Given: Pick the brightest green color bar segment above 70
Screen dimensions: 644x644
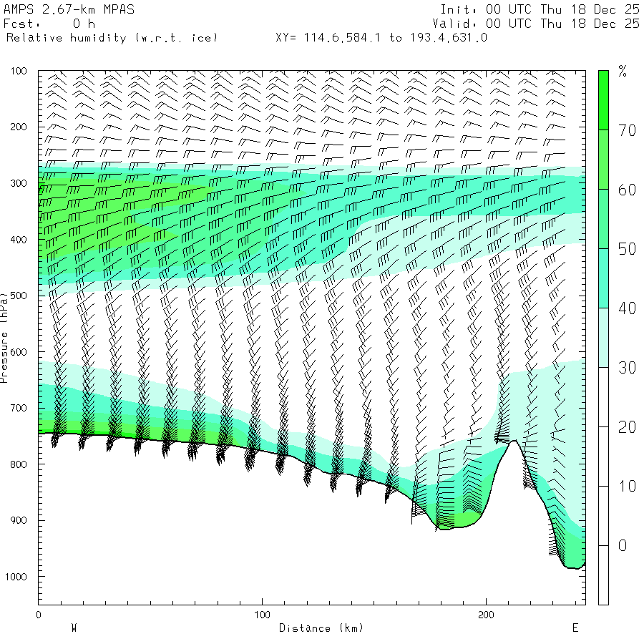Looking at the screenshot, I should pyautogui.click(x=603, y=100).
